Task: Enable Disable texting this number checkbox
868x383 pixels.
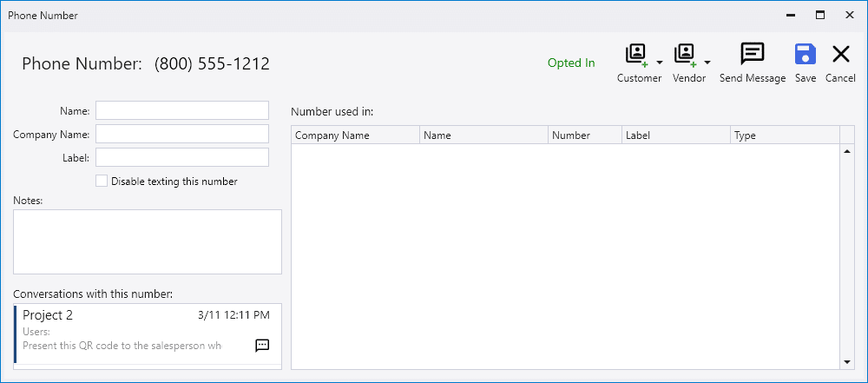Action: pos(102,182)
